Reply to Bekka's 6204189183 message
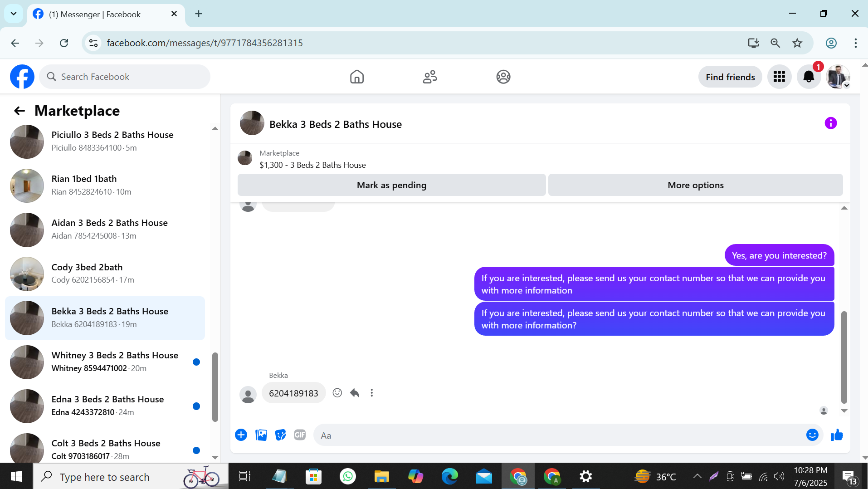The width and height of the screenshot is (868, 489). tap(355, 393)
